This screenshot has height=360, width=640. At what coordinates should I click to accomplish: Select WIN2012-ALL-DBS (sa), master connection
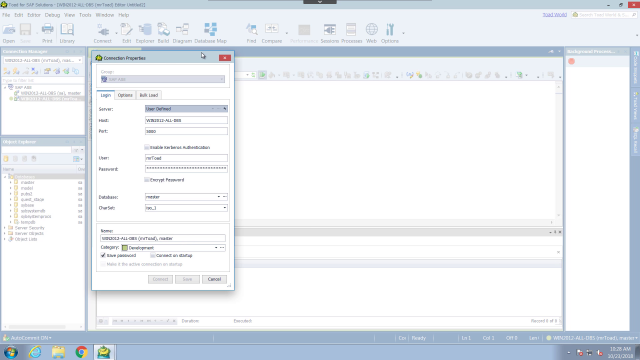pyautogui.click(x=51, y=93)
